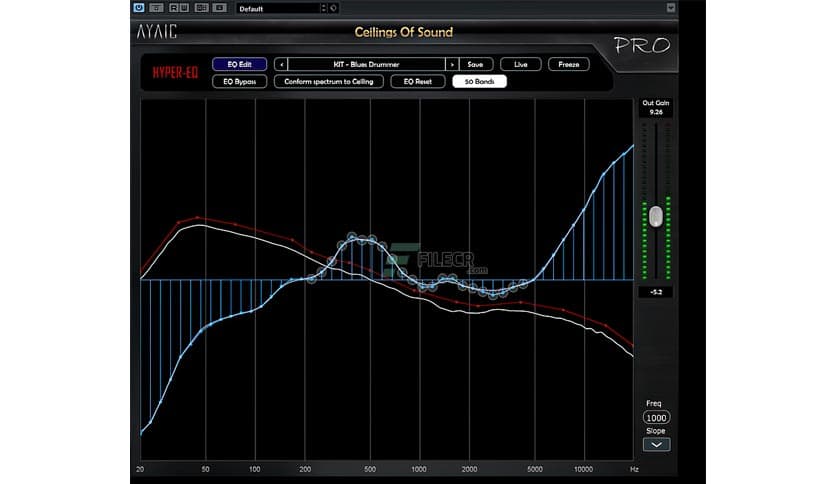This screenshot has width=836, height=484.
Task: Click the HYPER-EQ logo
Action: (x=175, y=73)
